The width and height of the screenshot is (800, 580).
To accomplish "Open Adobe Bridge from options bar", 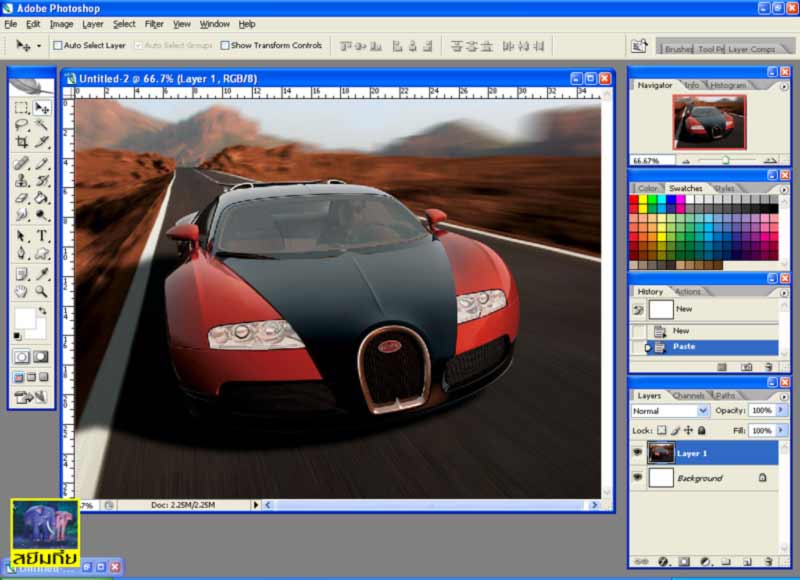I will click(x=639, y=46).
